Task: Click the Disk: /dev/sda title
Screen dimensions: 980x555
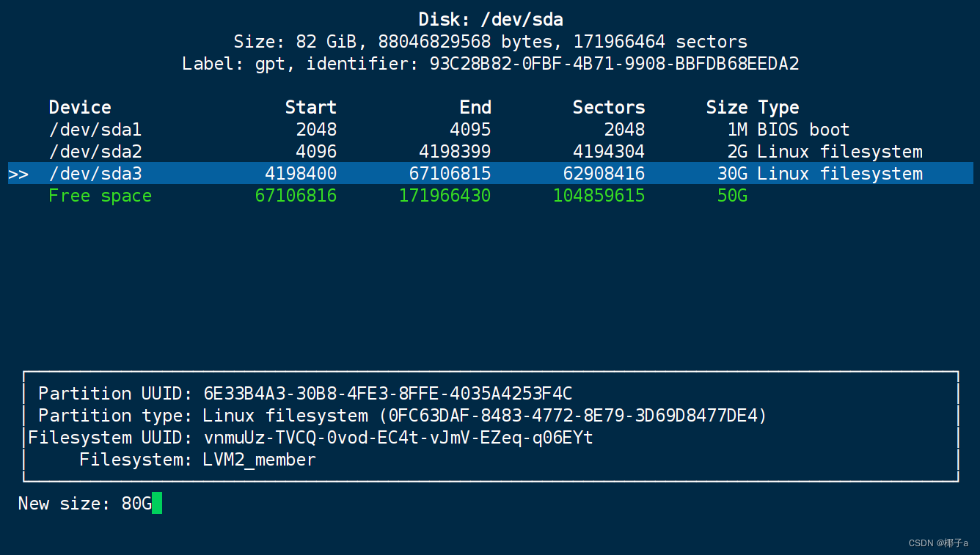Action: 491,19
